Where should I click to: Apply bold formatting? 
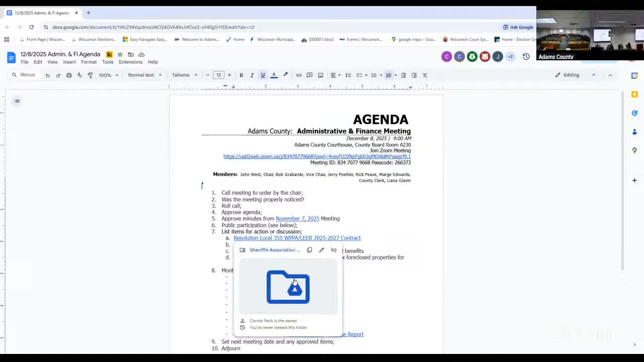242,75
